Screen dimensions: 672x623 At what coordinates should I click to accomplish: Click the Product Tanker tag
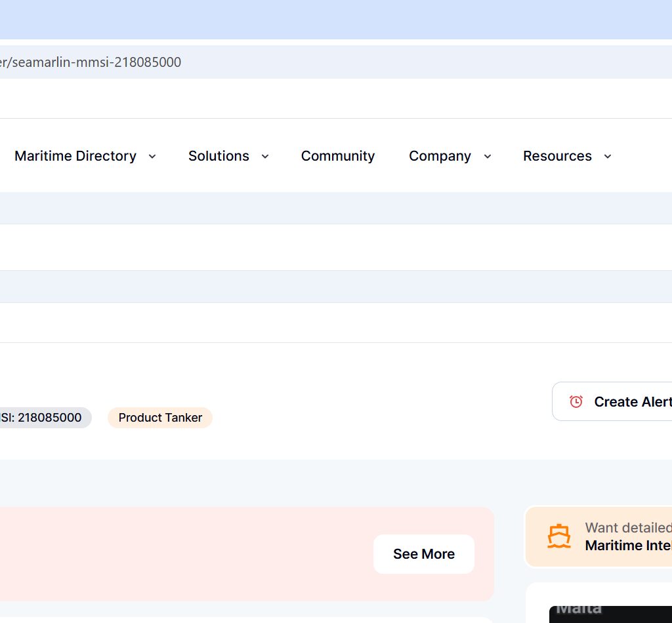(x=160, y=418)
